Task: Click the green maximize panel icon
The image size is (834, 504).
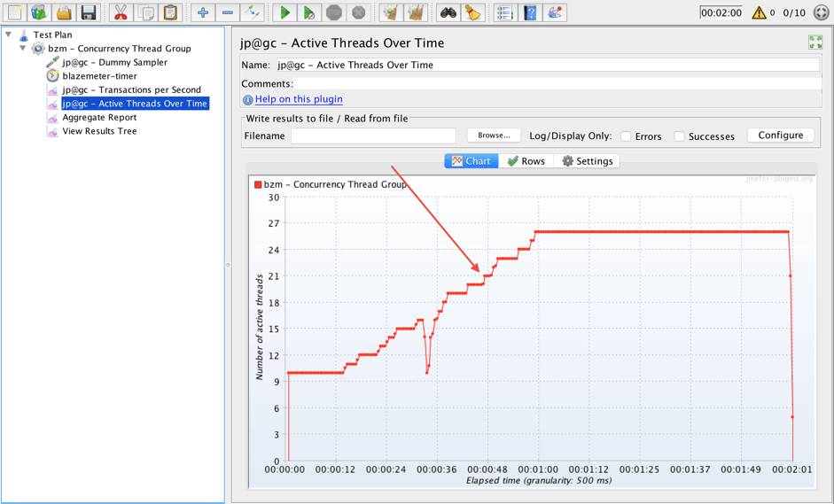Action: click(815, 42)
